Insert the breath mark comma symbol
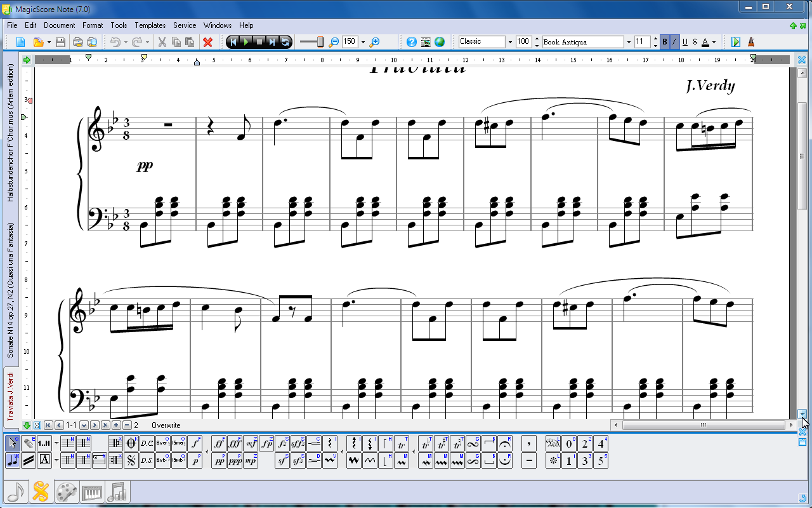This screenshot has width=812, height=508. [529, 443]
